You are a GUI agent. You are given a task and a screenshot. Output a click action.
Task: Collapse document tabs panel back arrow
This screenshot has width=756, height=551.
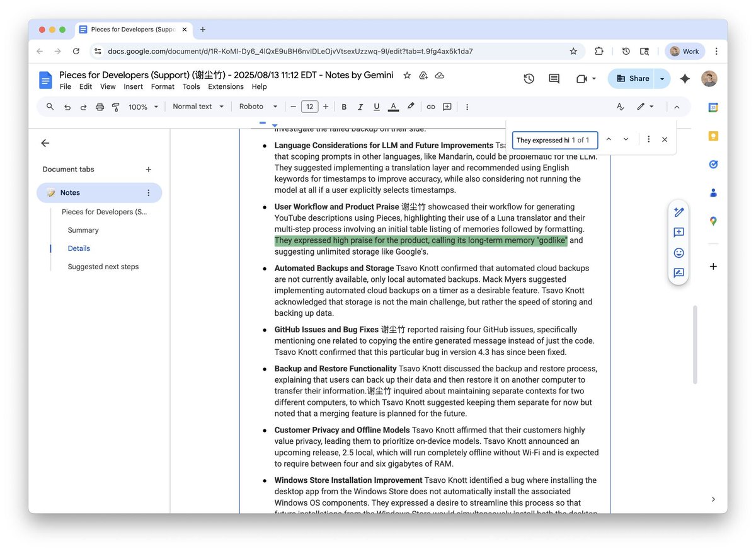(x=45, y=143)
